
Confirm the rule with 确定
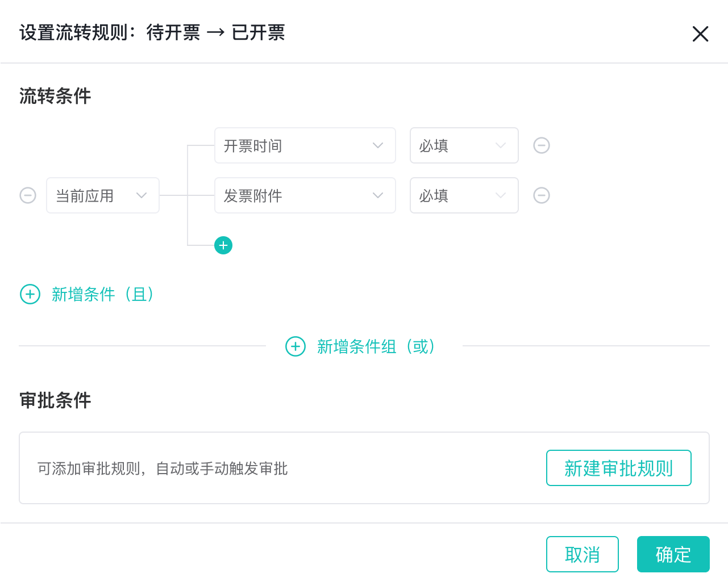click(673, 554)
